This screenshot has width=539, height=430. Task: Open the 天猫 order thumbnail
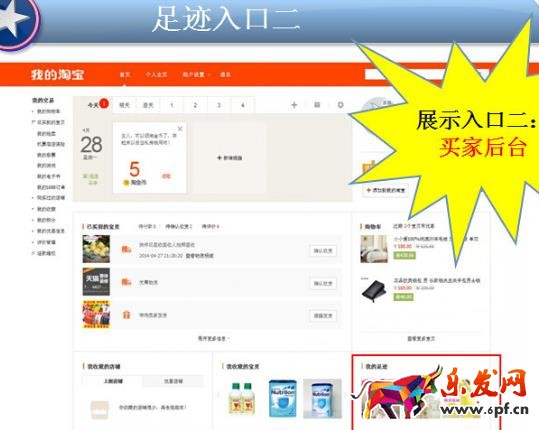(96, 282)
